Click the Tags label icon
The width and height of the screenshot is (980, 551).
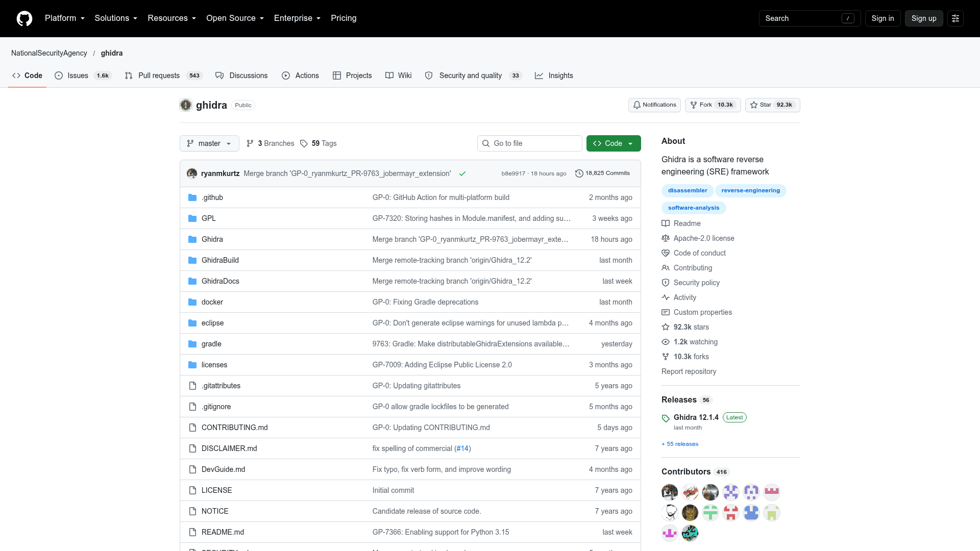point(304,144)
